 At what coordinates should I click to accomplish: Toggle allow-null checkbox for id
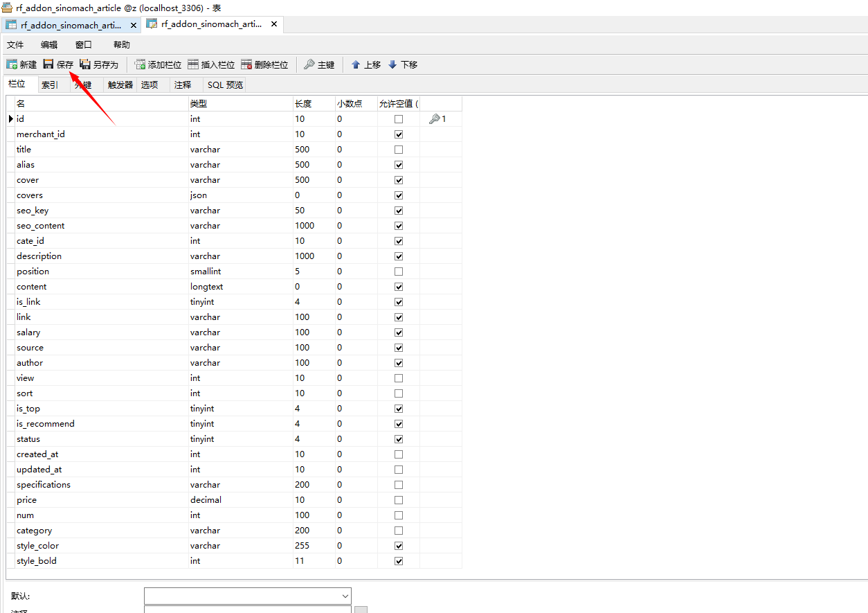[x=399, y=119]
